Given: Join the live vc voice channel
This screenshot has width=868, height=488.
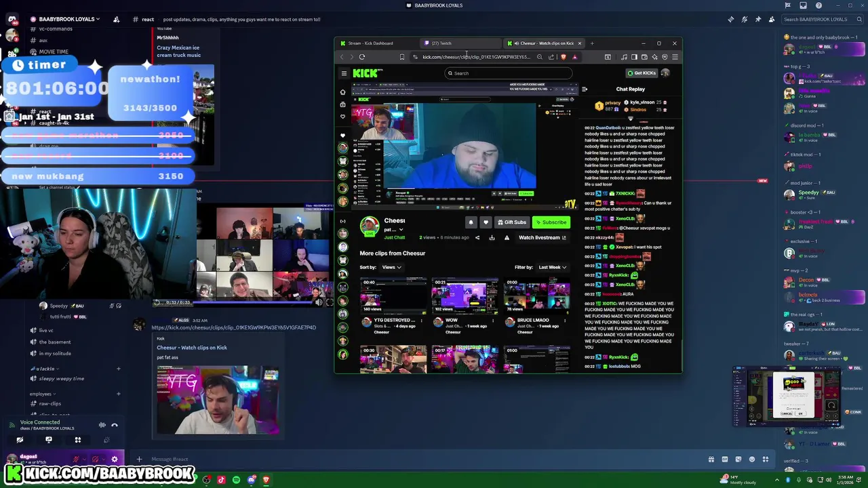Looking at the screenshot, I should click(x=45, y=330).
